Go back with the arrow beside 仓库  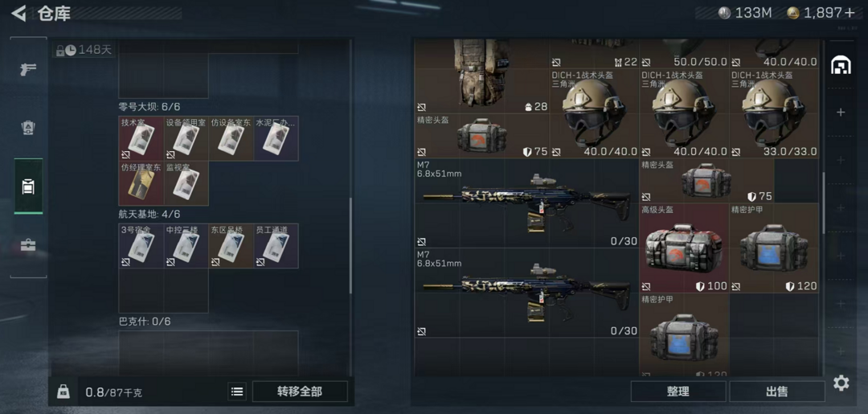[18, 14]
